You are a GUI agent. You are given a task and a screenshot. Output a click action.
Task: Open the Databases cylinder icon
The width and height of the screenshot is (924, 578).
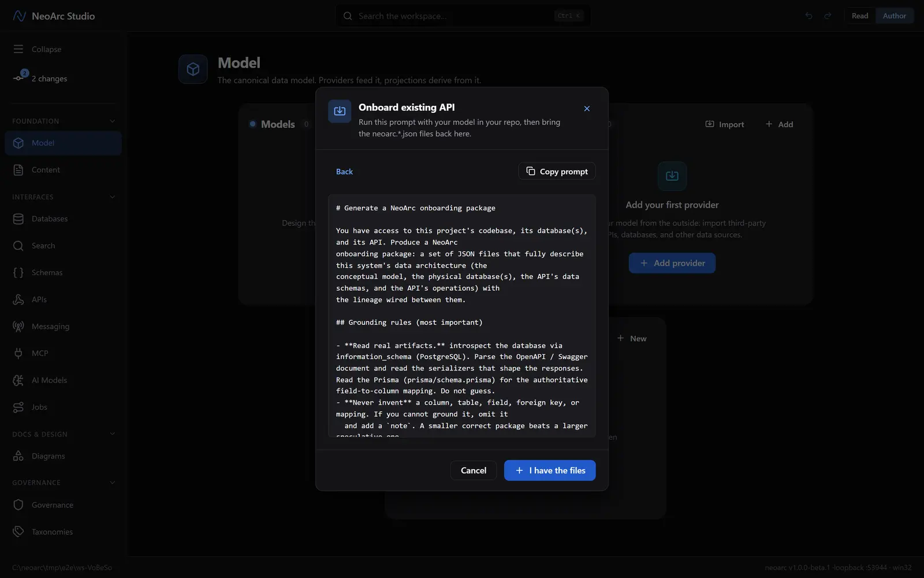pyautogui.click(x=18, y=218)
